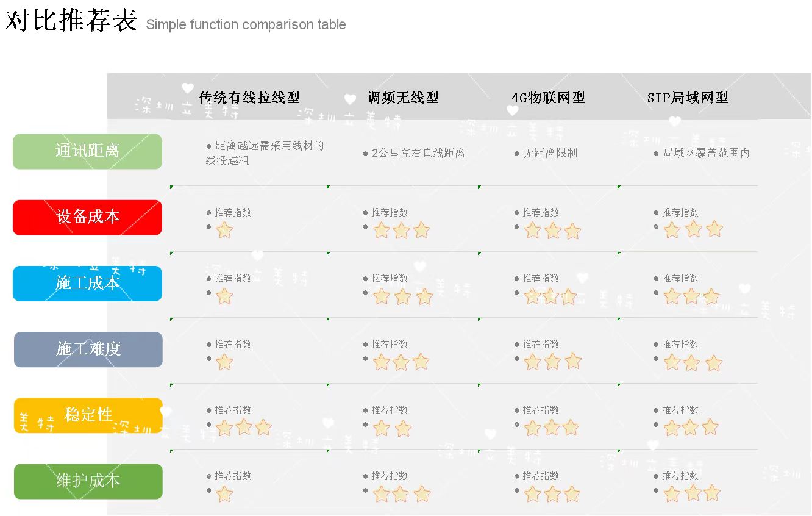
Task: Click 推荐指数 in 维护成本 row under 4G物联网型
Action: coord(541,476)
